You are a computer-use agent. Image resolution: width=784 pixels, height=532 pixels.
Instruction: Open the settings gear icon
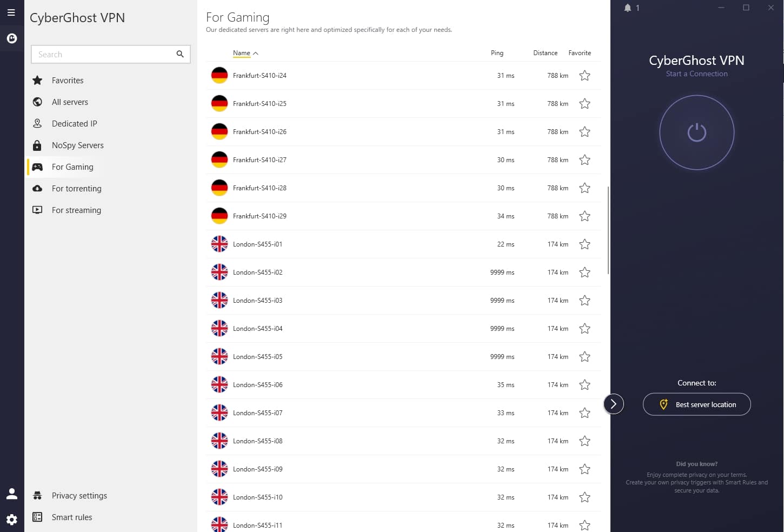[x=11, y=520]
